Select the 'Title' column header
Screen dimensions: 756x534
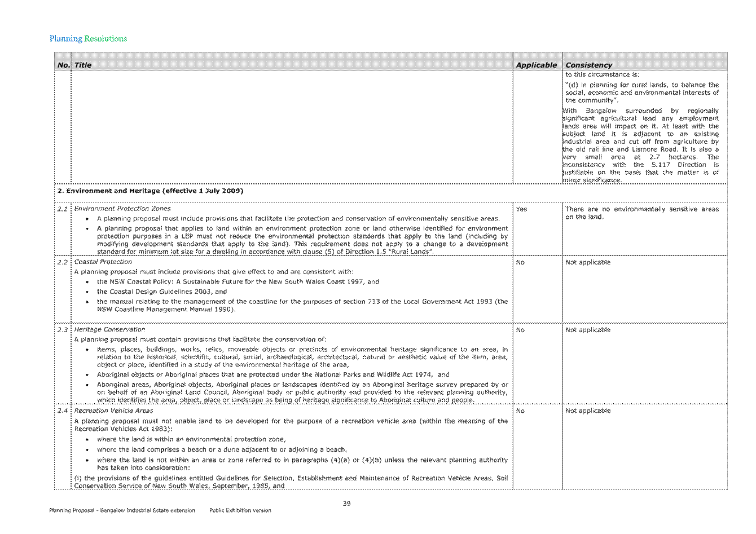coord(83,65)
